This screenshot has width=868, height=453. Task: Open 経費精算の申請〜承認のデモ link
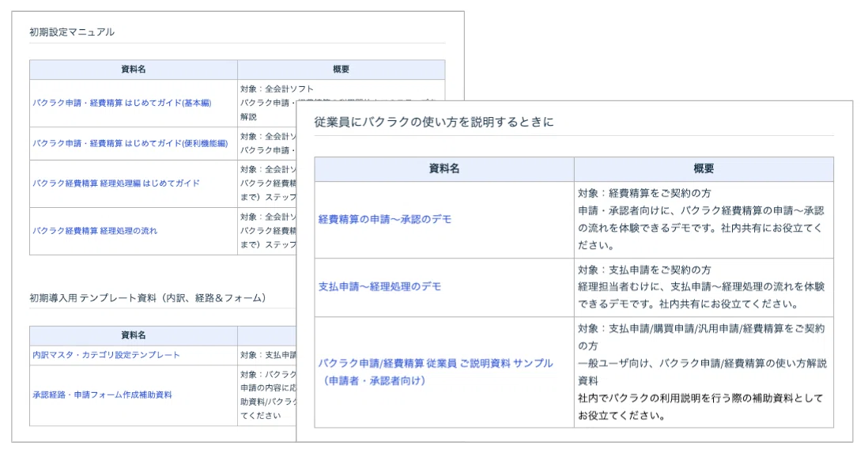click(x=385, y=219)
